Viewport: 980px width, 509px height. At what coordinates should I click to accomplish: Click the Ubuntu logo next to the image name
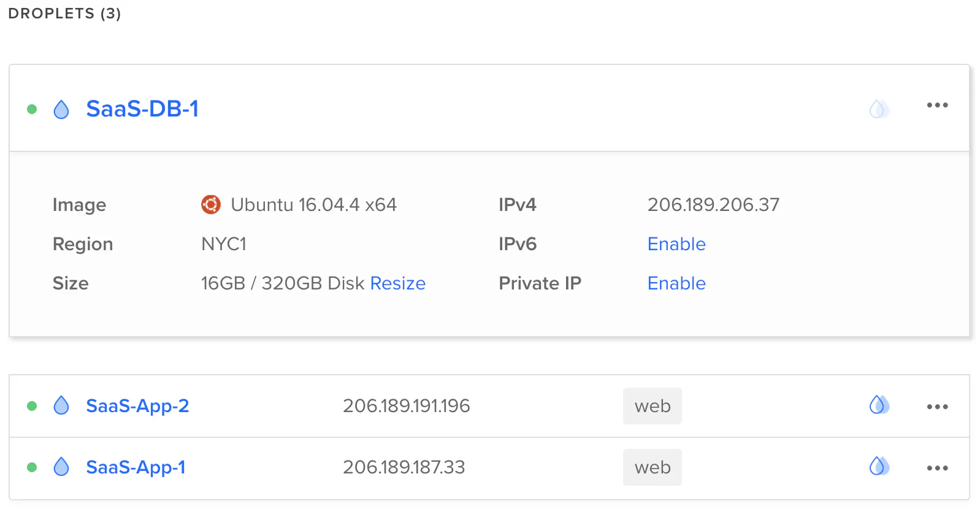point(211,204)
